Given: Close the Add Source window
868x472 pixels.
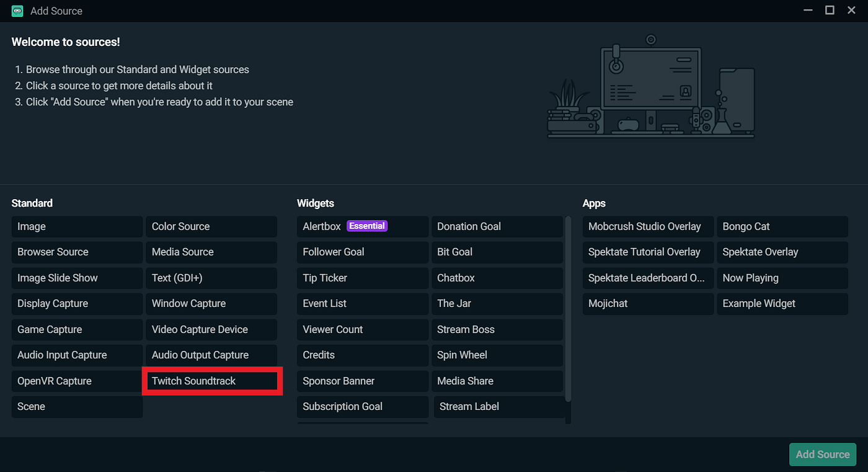Looking at the screenshot, I should (x=851, y=11).
